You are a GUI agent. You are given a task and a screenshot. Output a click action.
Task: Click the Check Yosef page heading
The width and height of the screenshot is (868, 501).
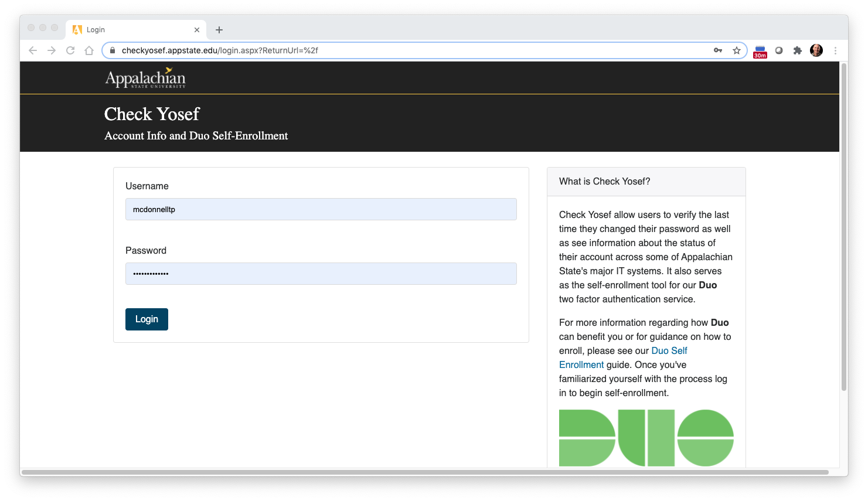152,114
